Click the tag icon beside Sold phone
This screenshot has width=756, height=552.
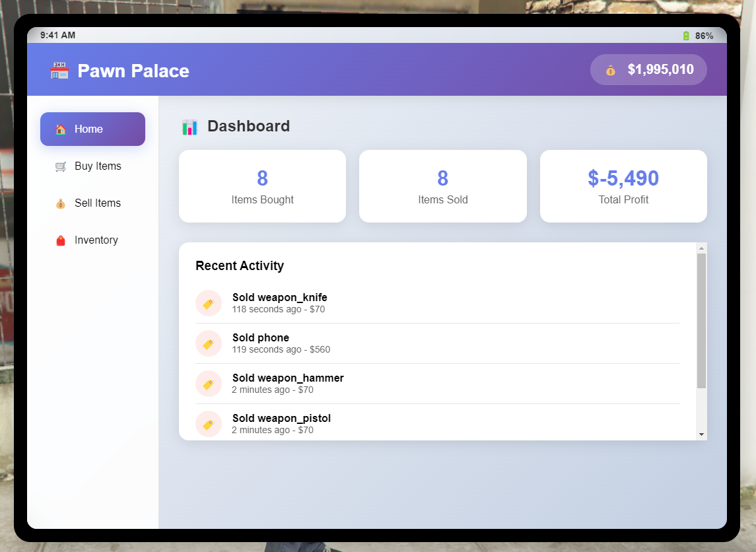click(209, 343)
